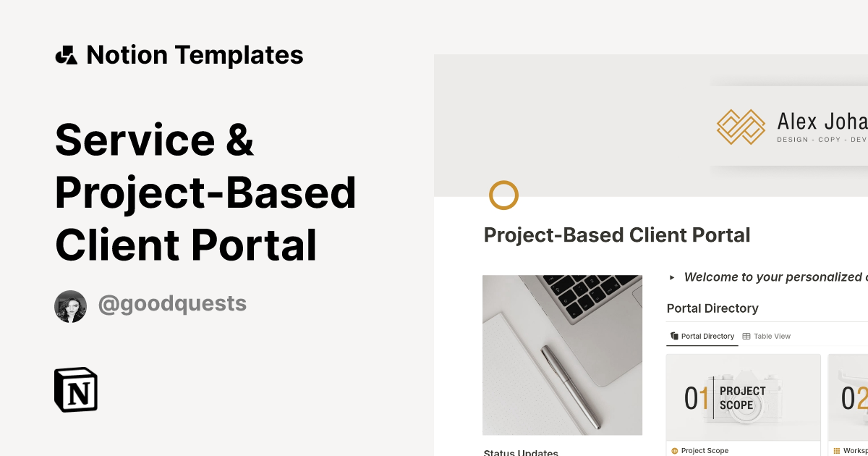Screen dimensions: 868x456
Task: Click the "Project-Based Client Portal" page title
Action: pyautogui.click(x=617, y=235)
